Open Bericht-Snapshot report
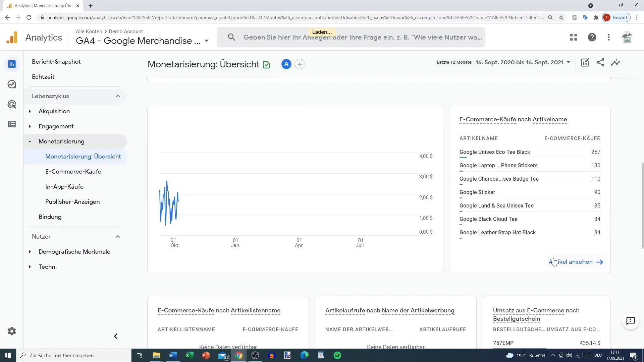This screenshot has height=362, width=644. pyautogui.click(x=56, y=62)
